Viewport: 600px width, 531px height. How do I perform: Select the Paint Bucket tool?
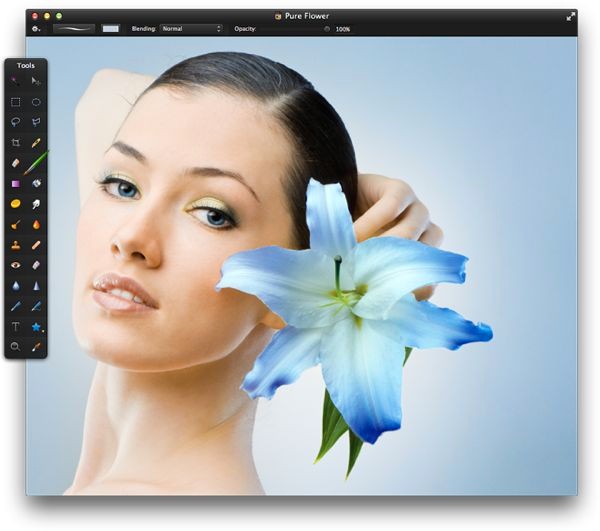click(36, 184)
